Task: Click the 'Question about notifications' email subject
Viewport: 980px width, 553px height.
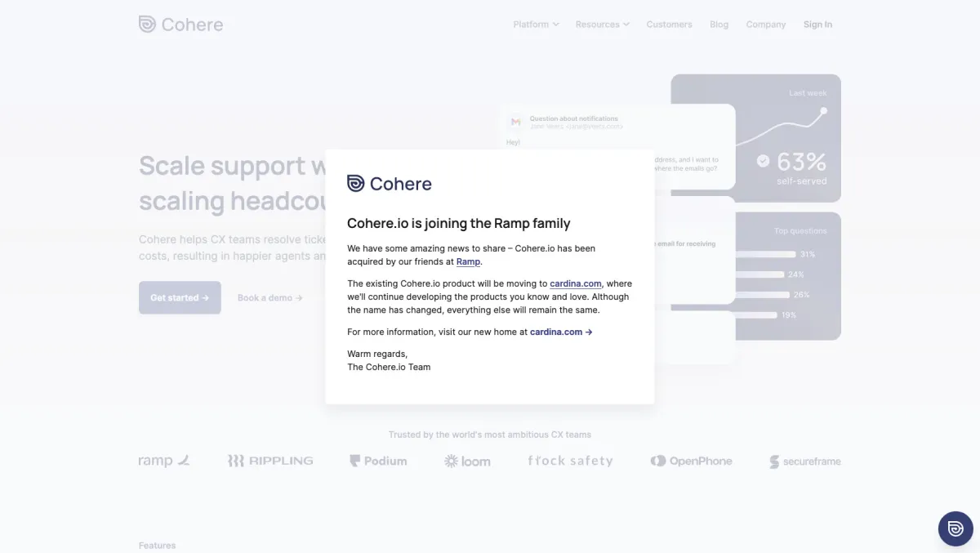Action: pyautogui.click(x=573, y=118)
